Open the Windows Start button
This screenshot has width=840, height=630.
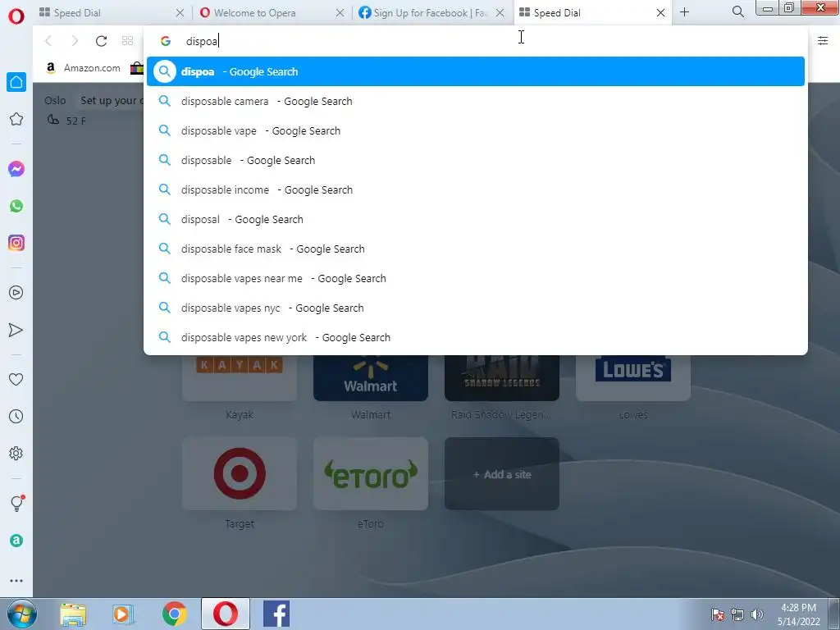(x=22, y=614)
